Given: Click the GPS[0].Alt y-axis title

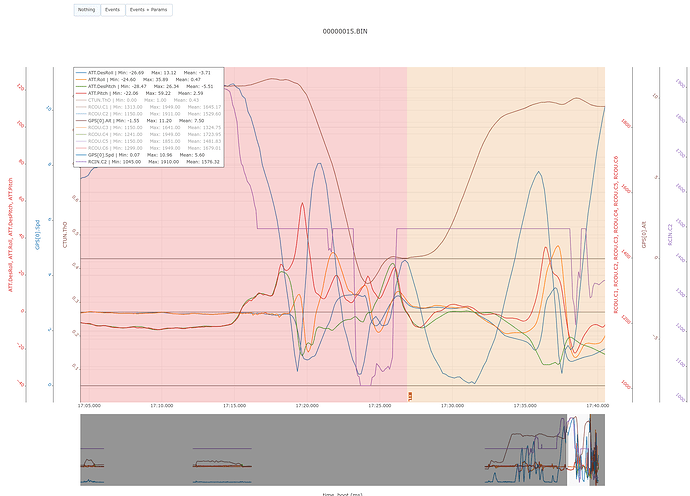Looking at the screenshot, I should pyautogui.click(x=643, y=235).
